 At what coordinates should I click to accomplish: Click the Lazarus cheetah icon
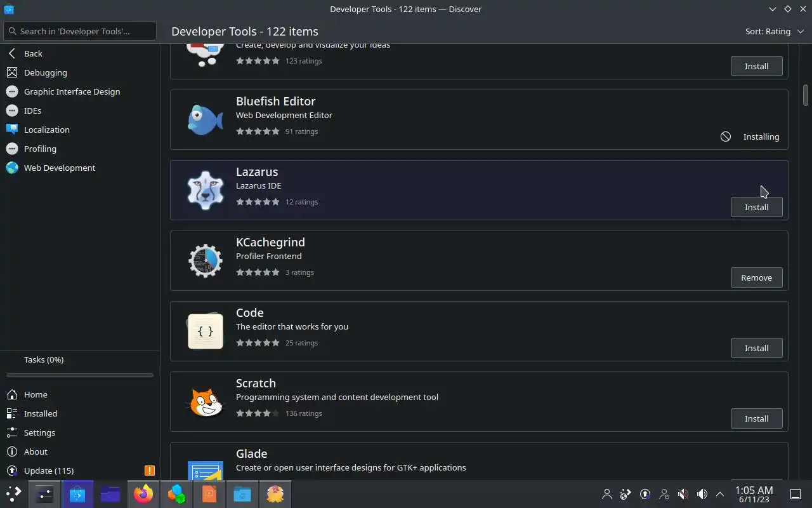(206, 190)
